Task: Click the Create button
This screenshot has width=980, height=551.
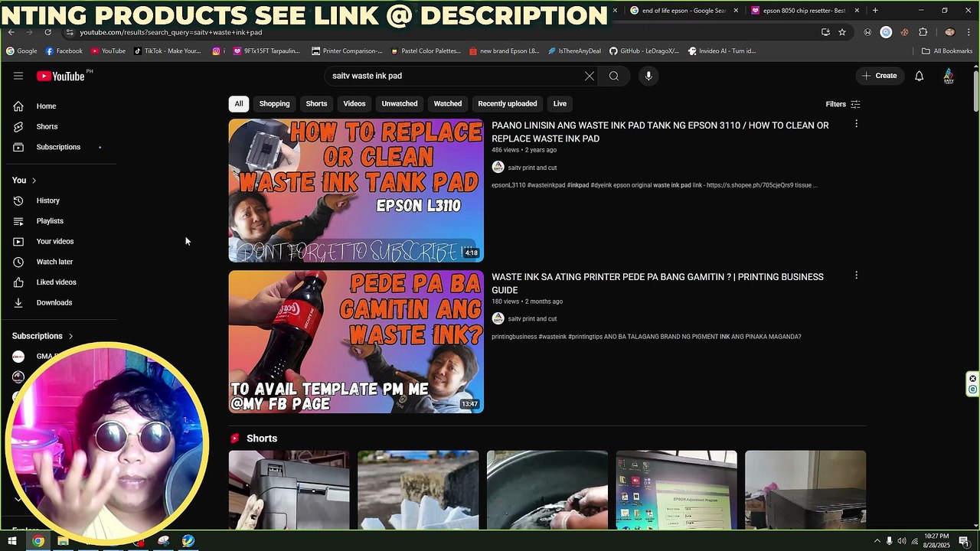Action: (x=879, y=76)
